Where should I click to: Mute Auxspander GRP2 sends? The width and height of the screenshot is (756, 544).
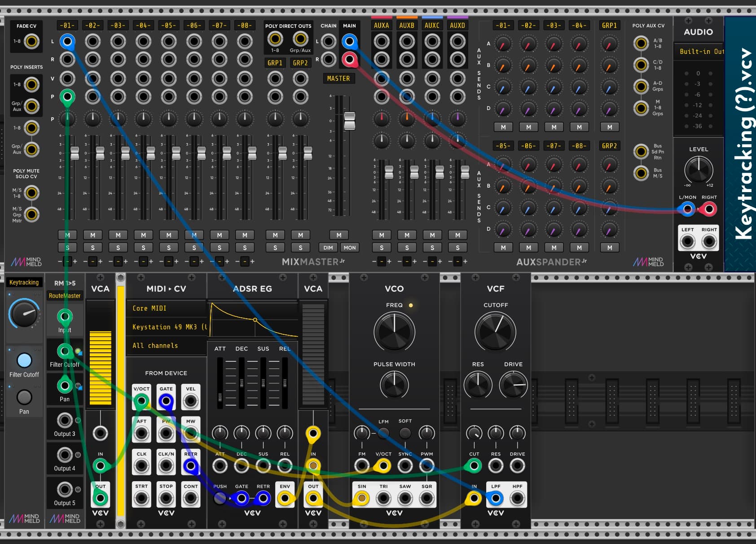point(610,247)
